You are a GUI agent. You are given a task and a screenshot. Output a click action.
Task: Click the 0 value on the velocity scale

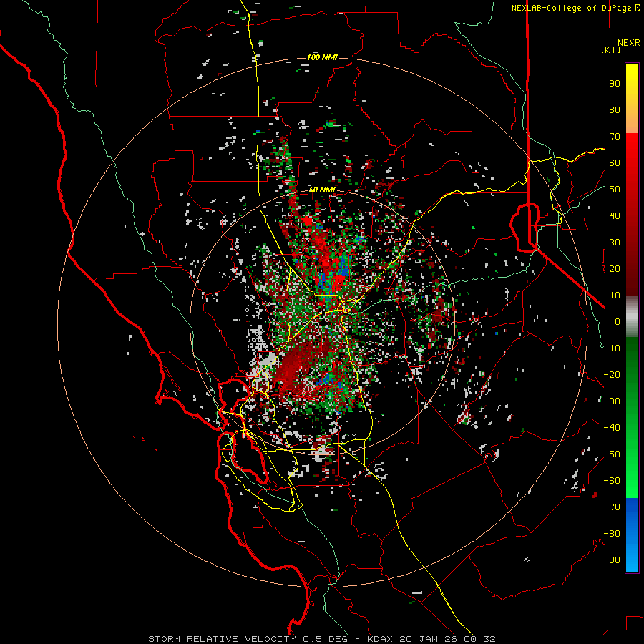click(618, 322)
